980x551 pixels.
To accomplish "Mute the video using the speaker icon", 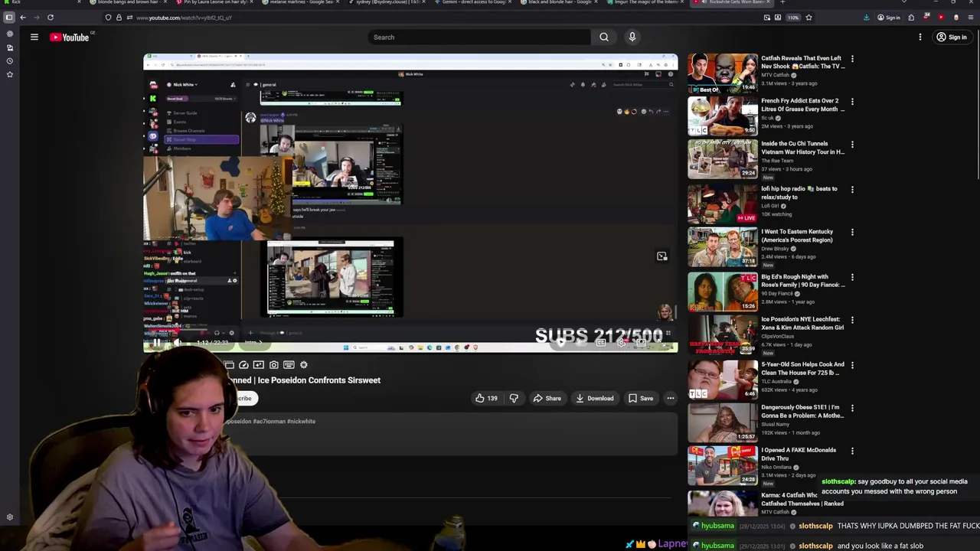I will pyautogui.click(x=177, y=343).
